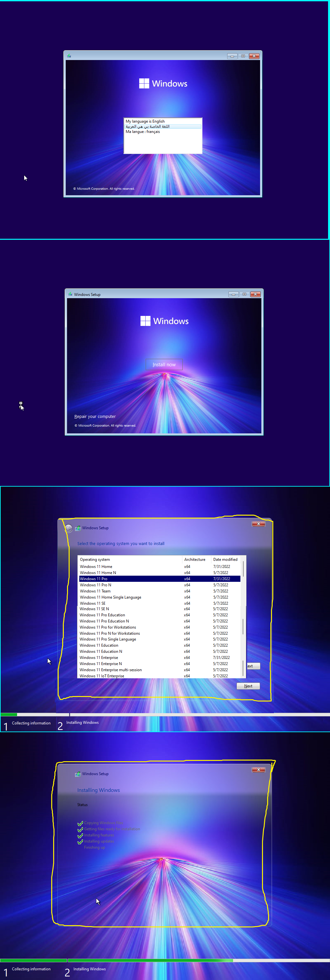Select the Windows 11 Home row

click(160, 567)
